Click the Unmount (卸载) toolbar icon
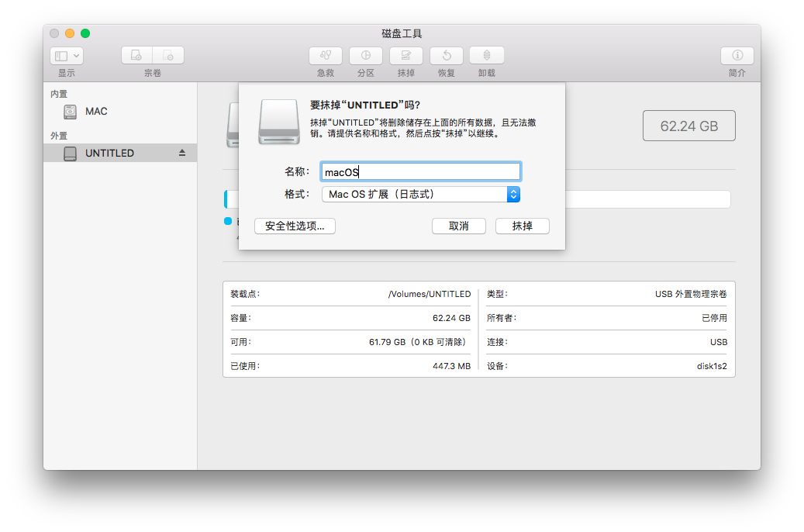804x532 pixels. pos(487,55)
